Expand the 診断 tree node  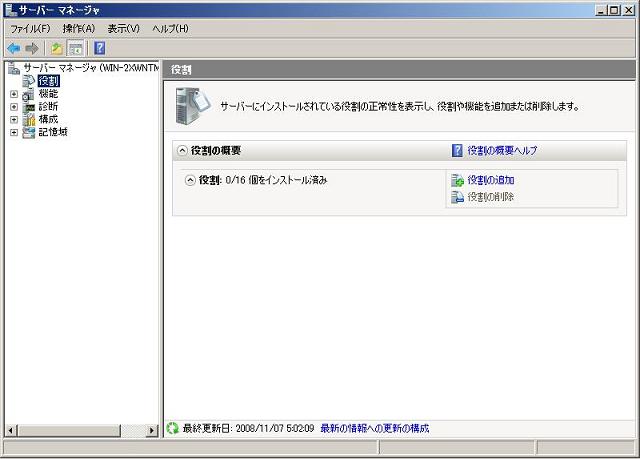pyautogui.click(x=14, y=107)
